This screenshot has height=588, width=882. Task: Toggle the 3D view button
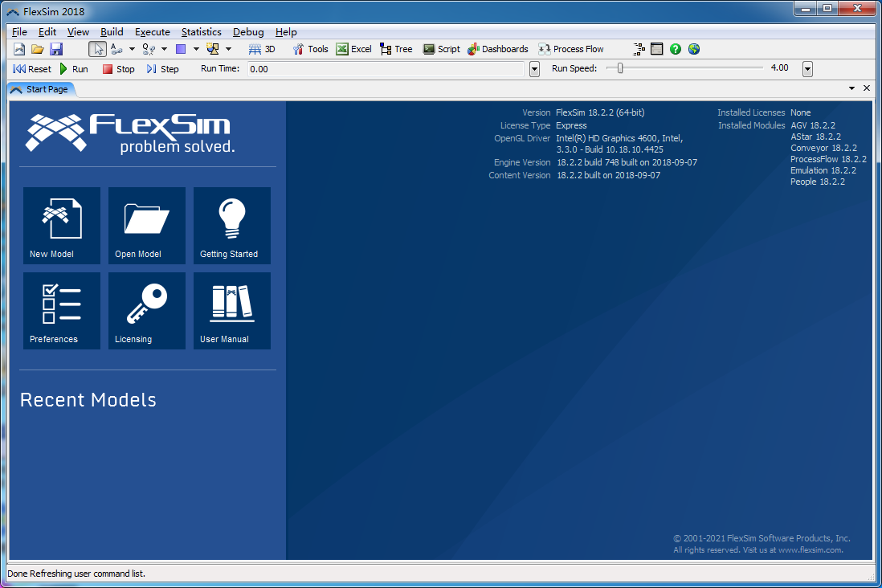coord(262,49)
